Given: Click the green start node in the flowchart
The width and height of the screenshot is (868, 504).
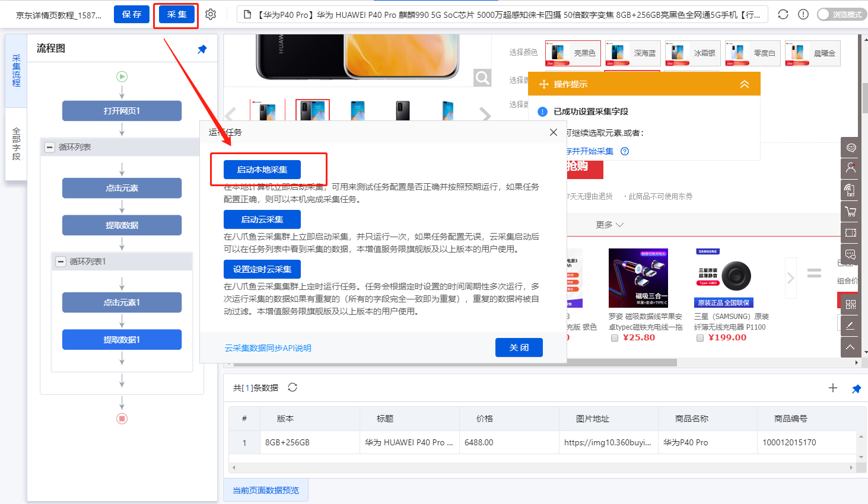Looking at the screenshot, I should (x=122, y=76).
